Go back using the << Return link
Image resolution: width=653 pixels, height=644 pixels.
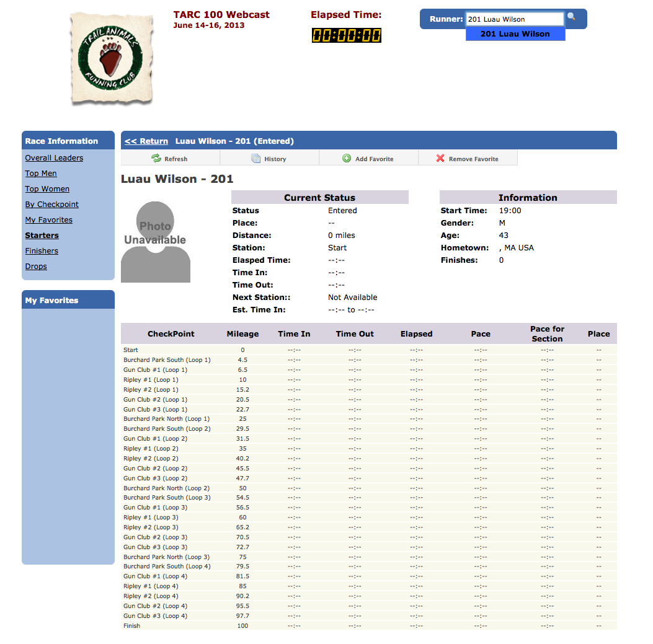(146, 141)
